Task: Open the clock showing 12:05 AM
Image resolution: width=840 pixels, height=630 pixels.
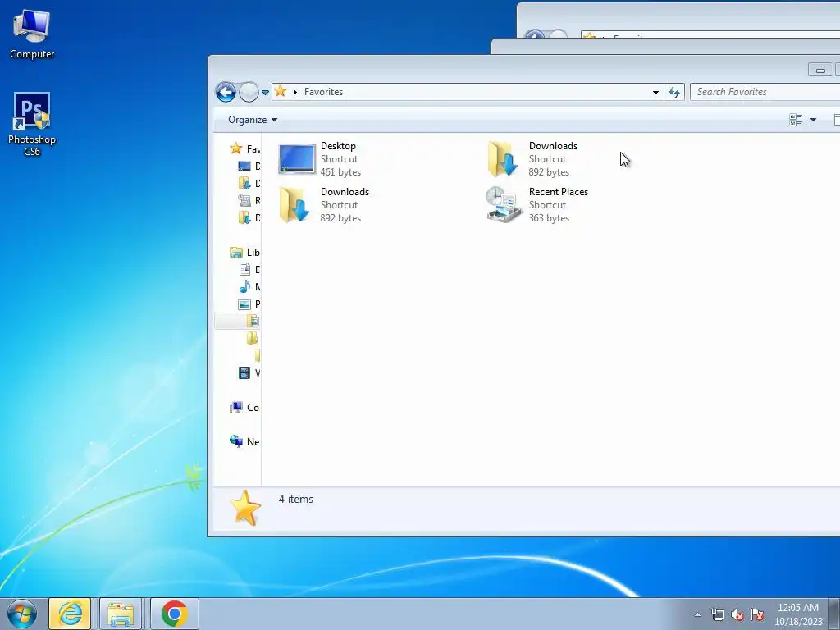Action: click(798, 614)
